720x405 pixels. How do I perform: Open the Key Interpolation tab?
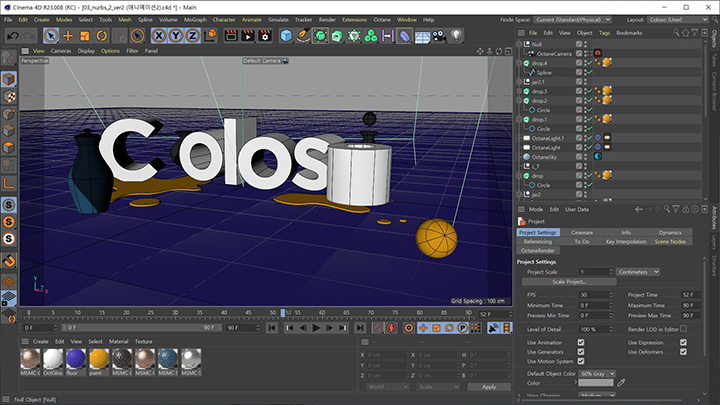(626, 242)
